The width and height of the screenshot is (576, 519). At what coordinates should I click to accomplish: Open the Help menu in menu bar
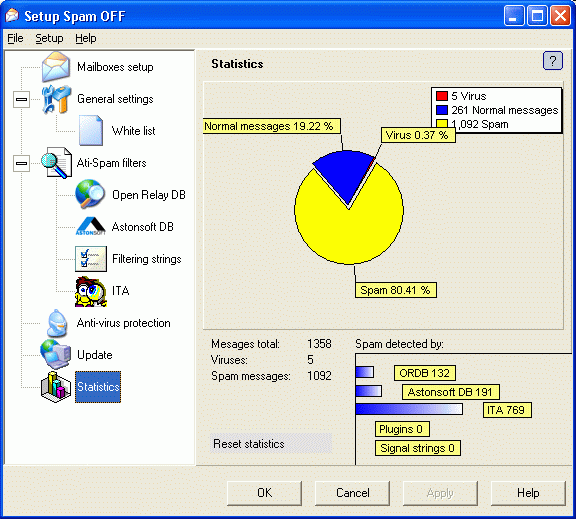[86, 38]
